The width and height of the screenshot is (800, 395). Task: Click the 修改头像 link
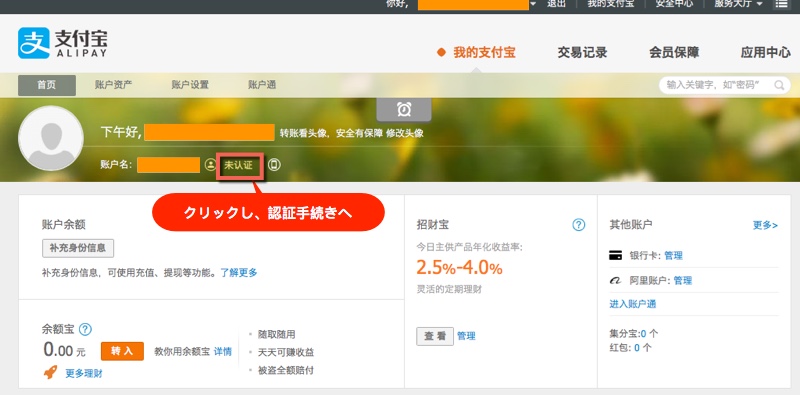pyautogui.click(x=405, y=133)
